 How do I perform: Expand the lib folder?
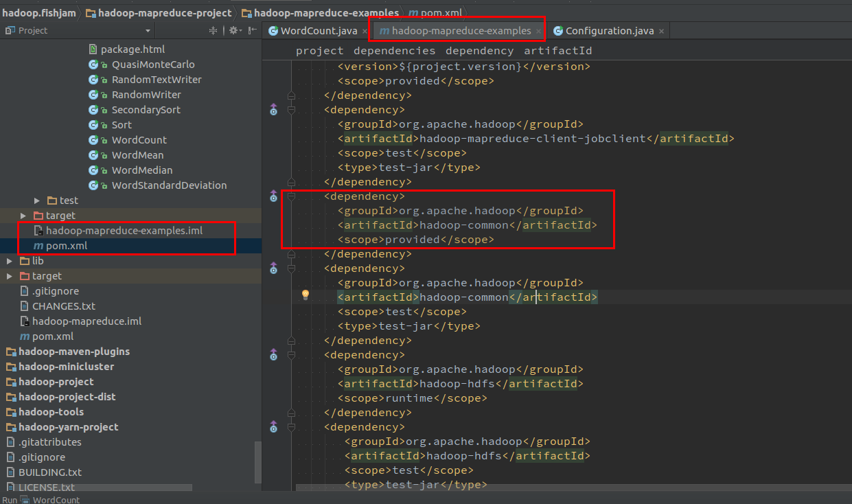(10, 261)
